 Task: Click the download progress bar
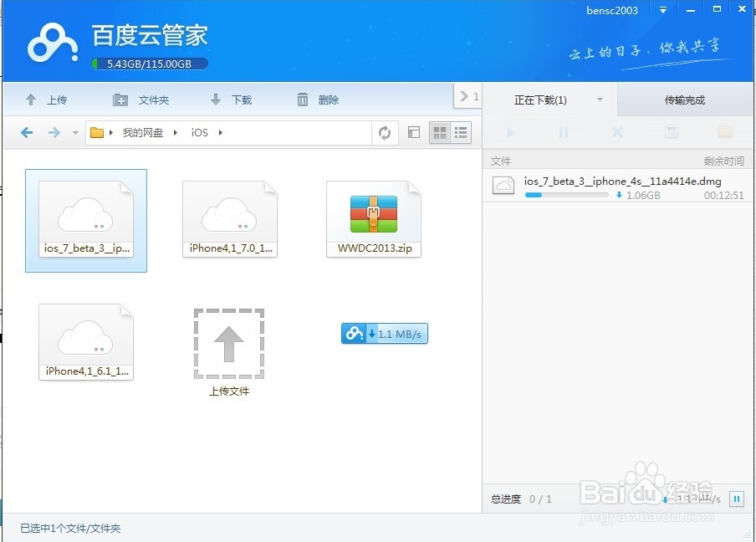tap(567, 195)
